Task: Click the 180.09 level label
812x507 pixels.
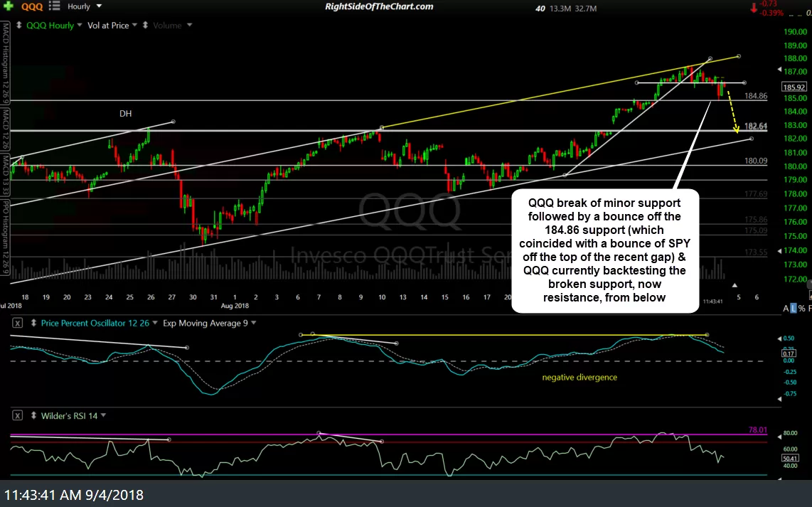Action: (x=756, y=161)
